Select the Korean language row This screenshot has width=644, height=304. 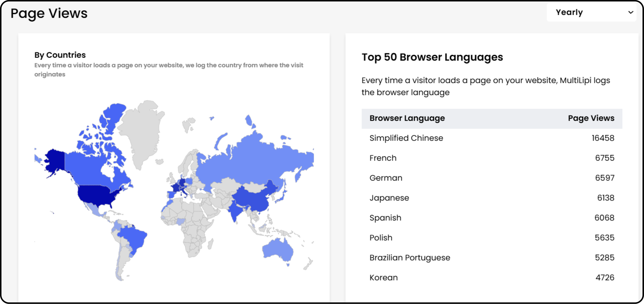(492, 278)
